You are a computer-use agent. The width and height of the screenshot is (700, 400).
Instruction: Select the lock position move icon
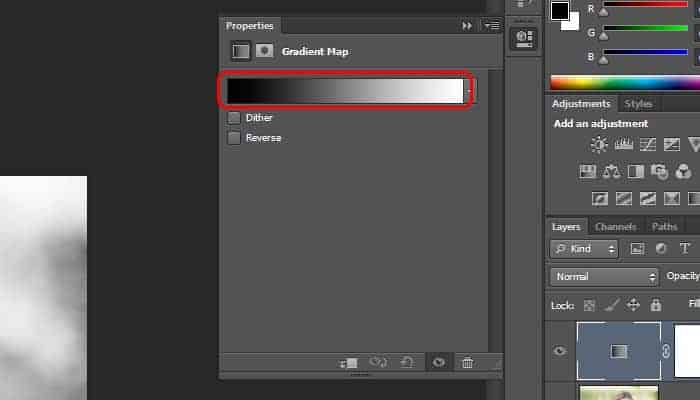[x=634, y=305]
